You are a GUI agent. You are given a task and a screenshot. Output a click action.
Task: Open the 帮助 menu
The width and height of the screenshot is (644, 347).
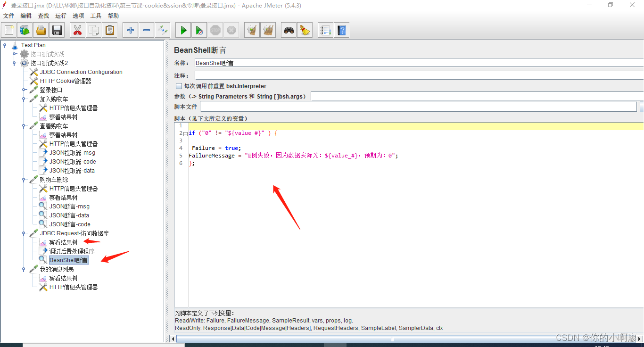pyautogui.click(x=113, y=16)
